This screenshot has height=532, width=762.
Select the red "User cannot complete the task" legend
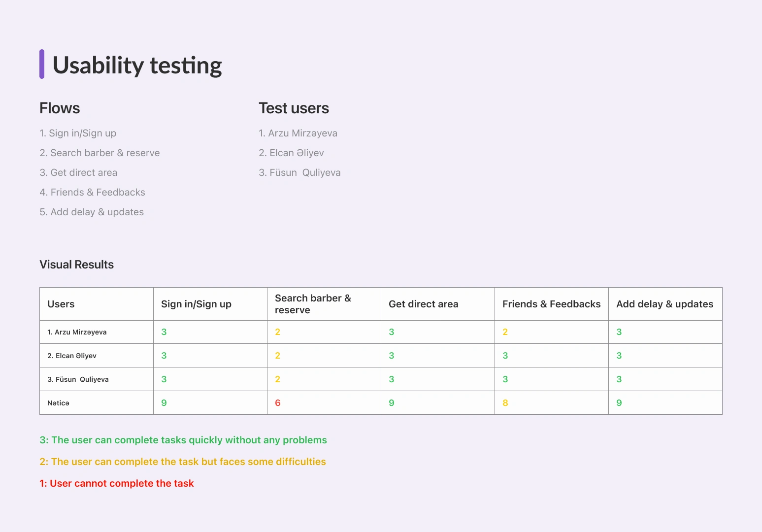(x=117, y=484)
